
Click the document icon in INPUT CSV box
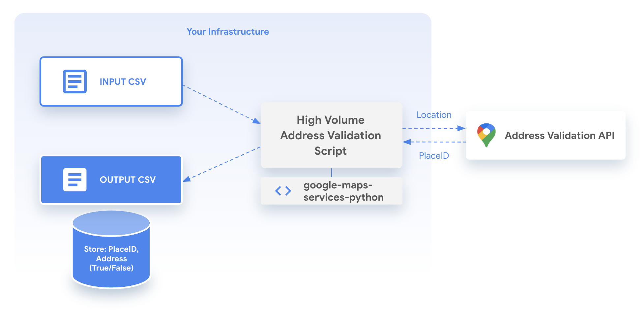point(75,81)
